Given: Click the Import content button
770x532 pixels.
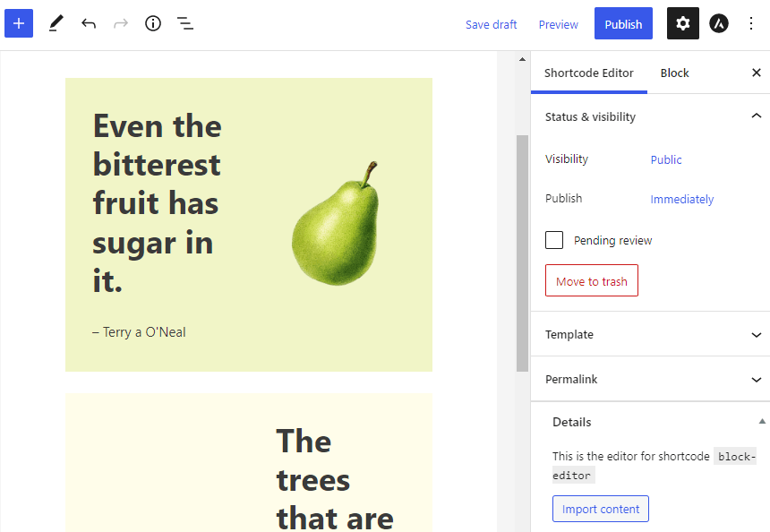Looking at the screenshot, I should [x=601, y=509].
